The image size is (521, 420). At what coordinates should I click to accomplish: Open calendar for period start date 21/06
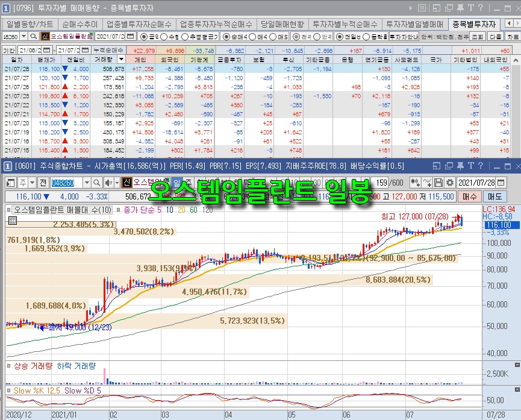point(47,50)
